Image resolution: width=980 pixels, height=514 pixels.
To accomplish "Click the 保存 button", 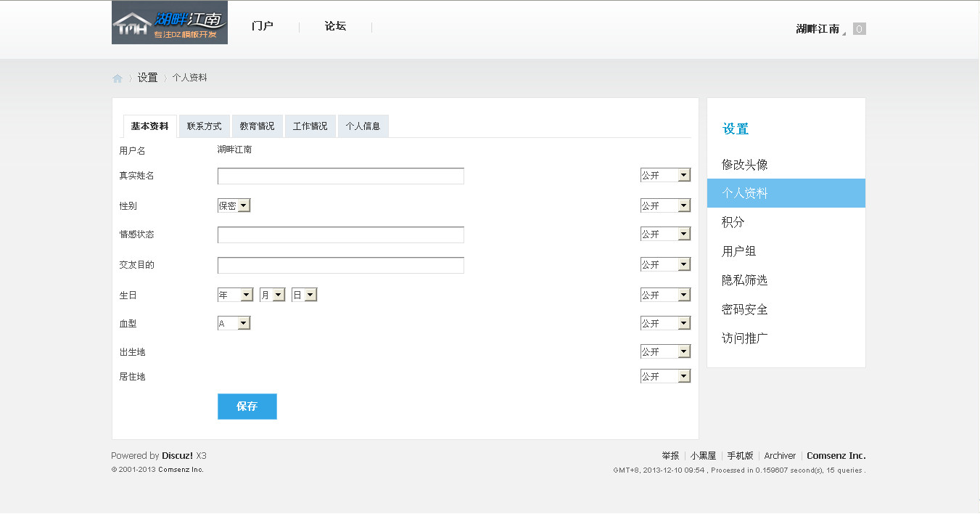I will click(247, 407).
